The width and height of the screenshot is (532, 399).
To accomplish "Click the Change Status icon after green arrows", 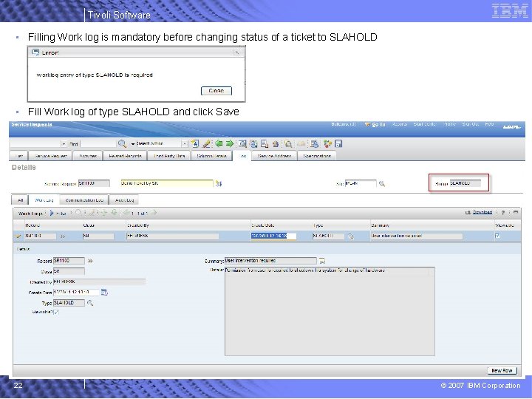I will tap(242, 144).
